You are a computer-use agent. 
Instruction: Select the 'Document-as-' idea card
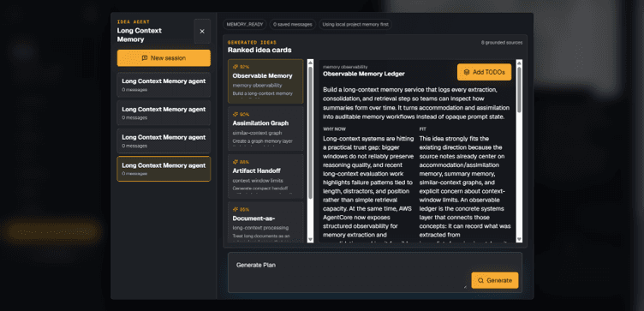pos(265,222)
